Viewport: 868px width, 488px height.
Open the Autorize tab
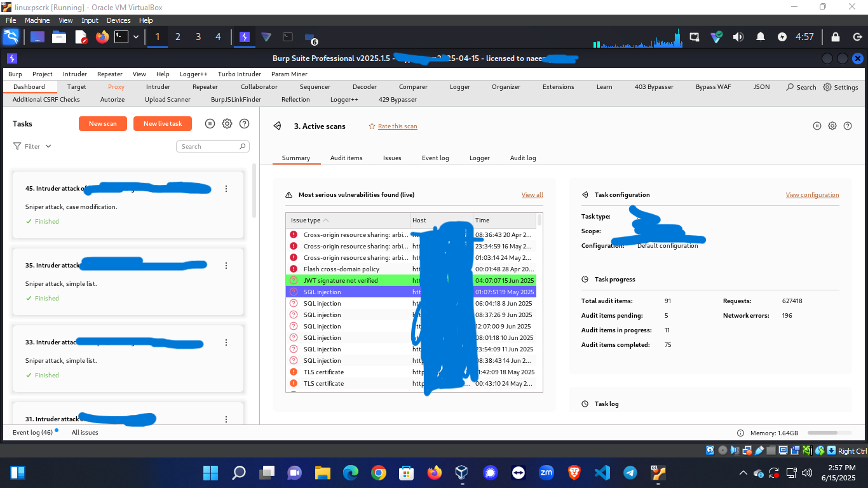click(112, 99)
